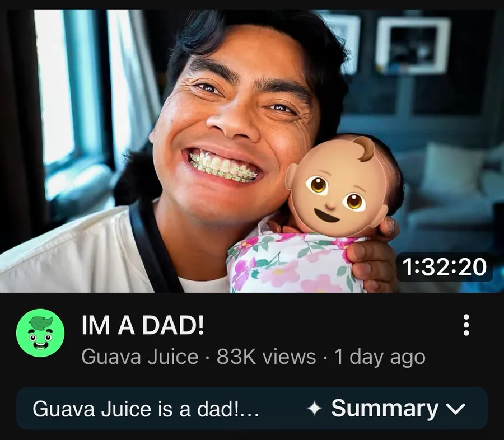
Task: Expand the Summary chevron arrow
Action: pos(456,409)
